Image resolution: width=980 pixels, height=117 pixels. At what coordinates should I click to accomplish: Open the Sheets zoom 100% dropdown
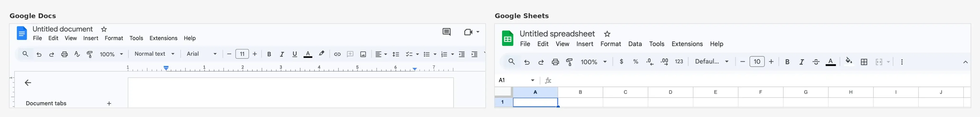tap(593, 62)
